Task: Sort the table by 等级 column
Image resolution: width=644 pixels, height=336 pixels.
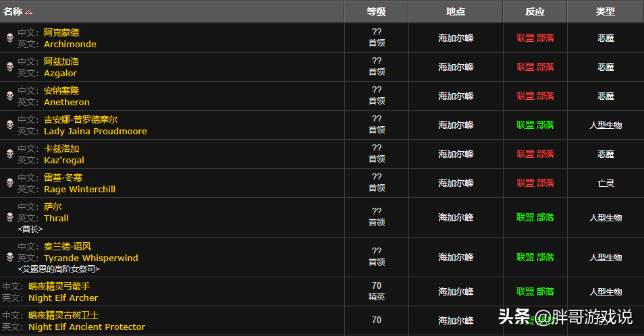Action: (x=376, y=12)
